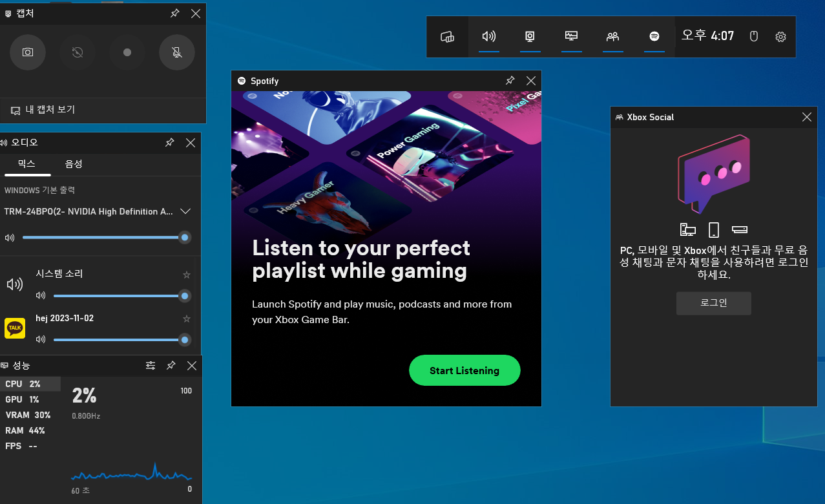Close the 캡처 widget
Viewport: 825px width, 504px height.
point(196,14)
